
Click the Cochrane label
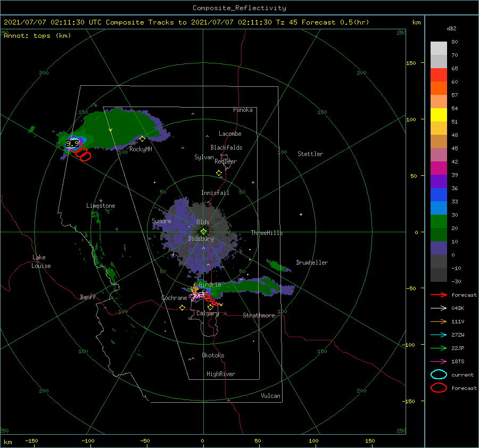(174, 298)
